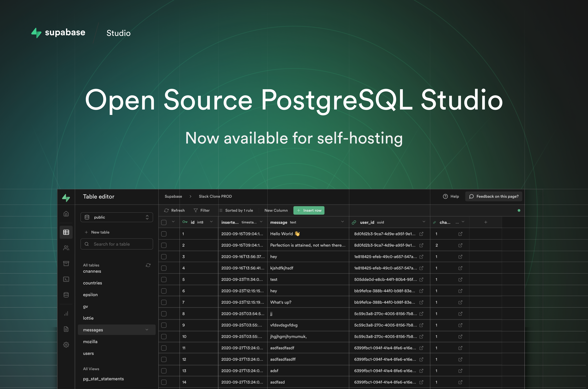Check the row 1 checkbox

coord(164,234)
